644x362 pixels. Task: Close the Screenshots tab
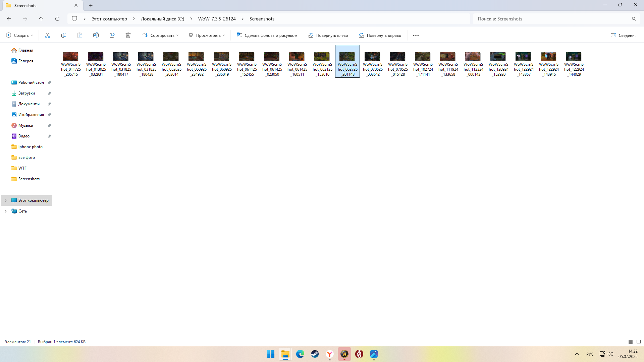(x=76, y=5)
